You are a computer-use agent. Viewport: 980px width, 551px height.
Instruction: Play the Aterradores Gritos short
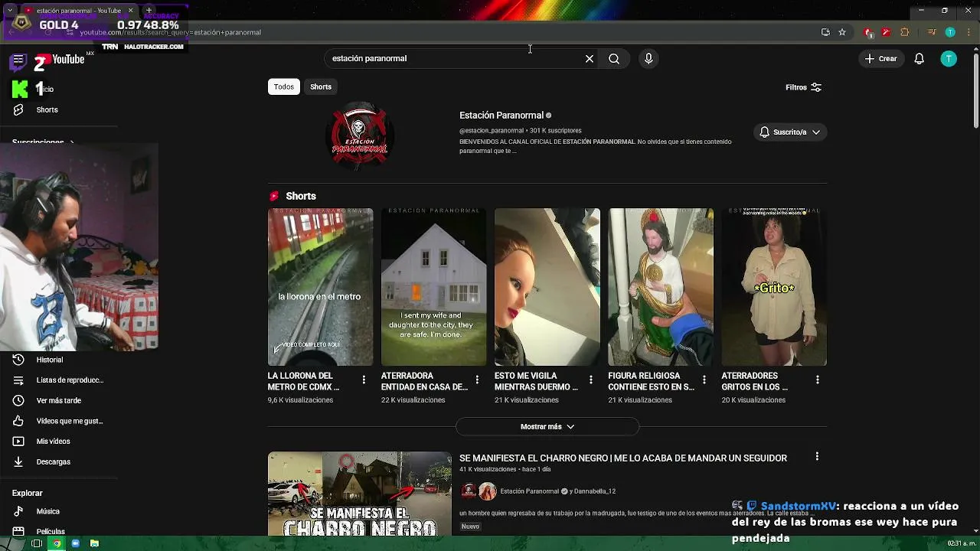(x=774, y=287)
